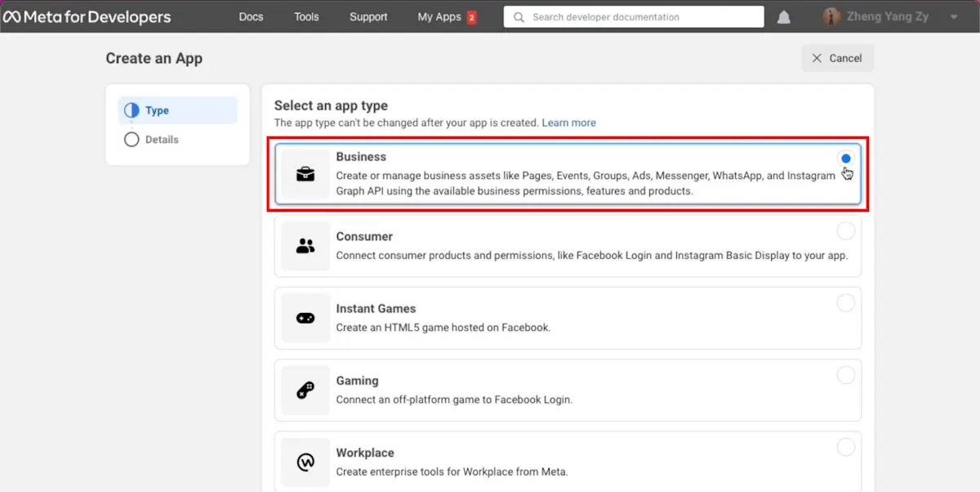Open the notifications bell
This screenshot has width=980, height=492.
point(783,16)
